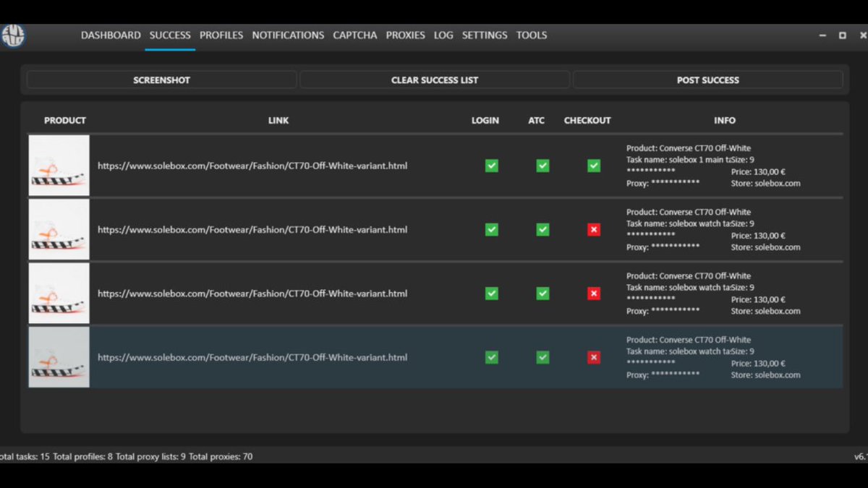Click 'Total proxy lists: 9' in the status bar
The width and height of the screenshot is (868, 488).
coord(150,457)
